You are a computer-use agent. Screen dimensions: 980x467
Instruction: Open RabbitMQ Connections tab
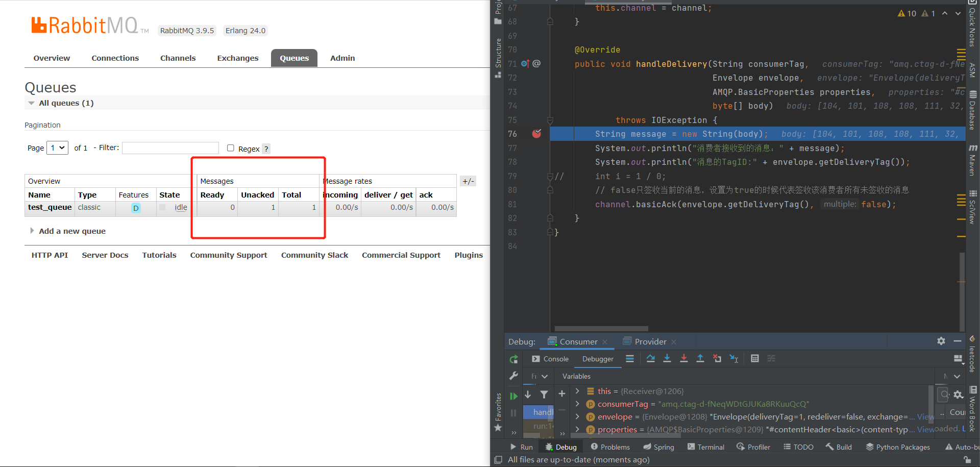[x=115, y=58]
